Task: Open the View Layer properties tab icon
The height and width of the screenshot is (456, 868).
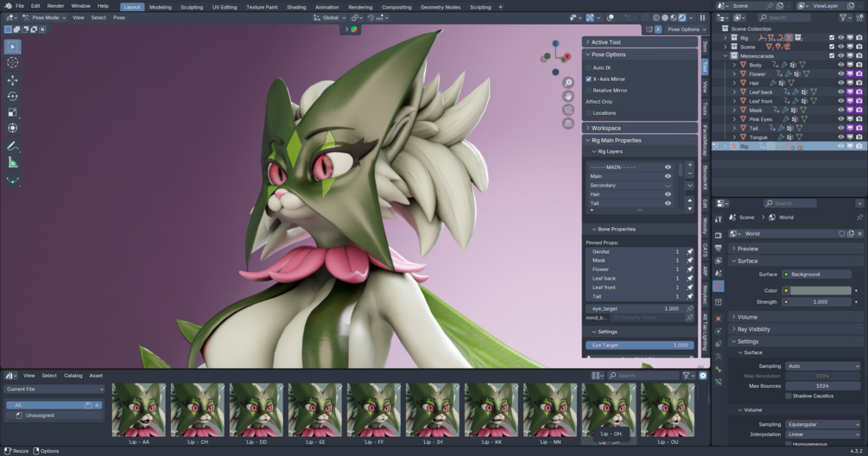Action: coord(719,260)
